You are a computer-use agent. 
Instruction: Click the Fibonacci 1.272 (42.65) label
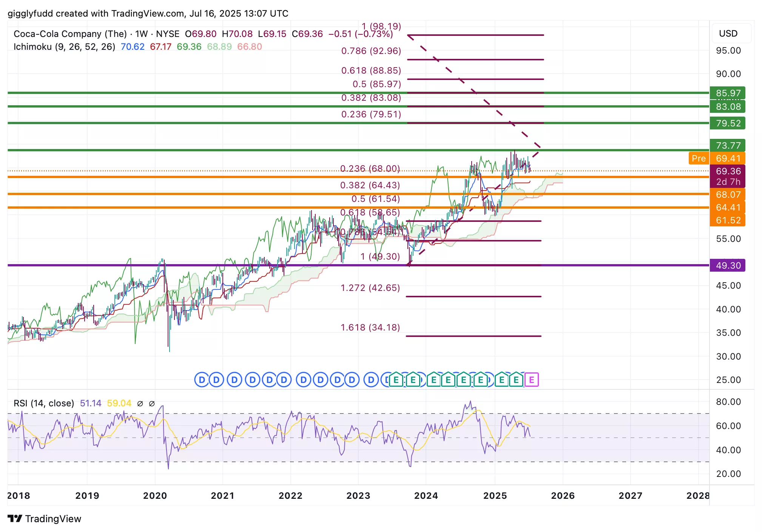(x=370, y=288)
